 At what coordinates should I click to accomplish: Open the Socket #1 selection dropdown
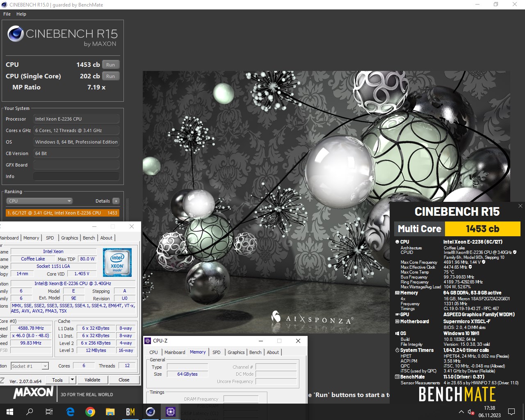30,366
